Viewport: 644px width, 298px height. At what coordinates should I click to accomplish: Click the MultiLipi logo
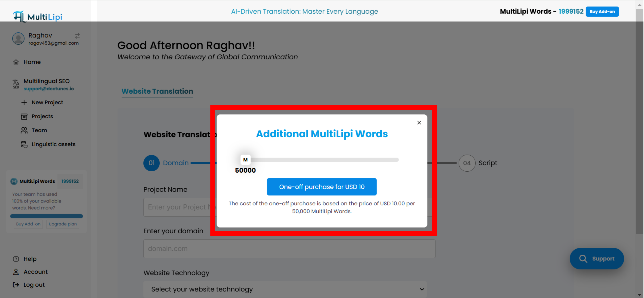38,16
